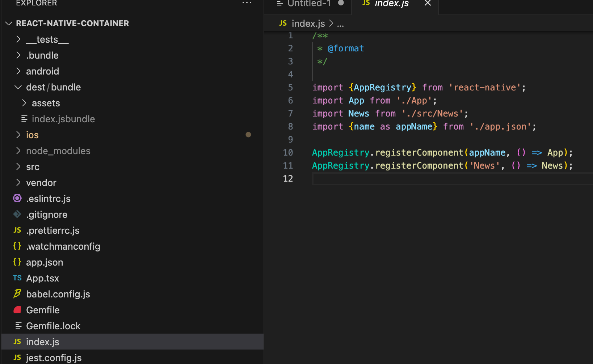Open babel.config.js file
Screen dimensions: 593x364
(x=58, y=294)
